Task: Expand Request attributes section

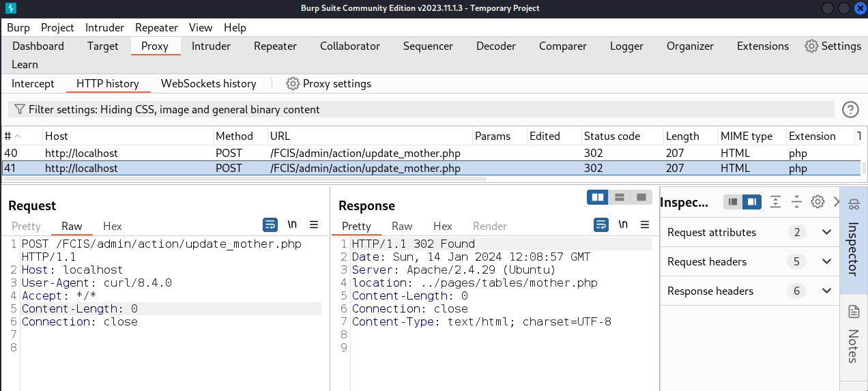Action: click(826, 232)
